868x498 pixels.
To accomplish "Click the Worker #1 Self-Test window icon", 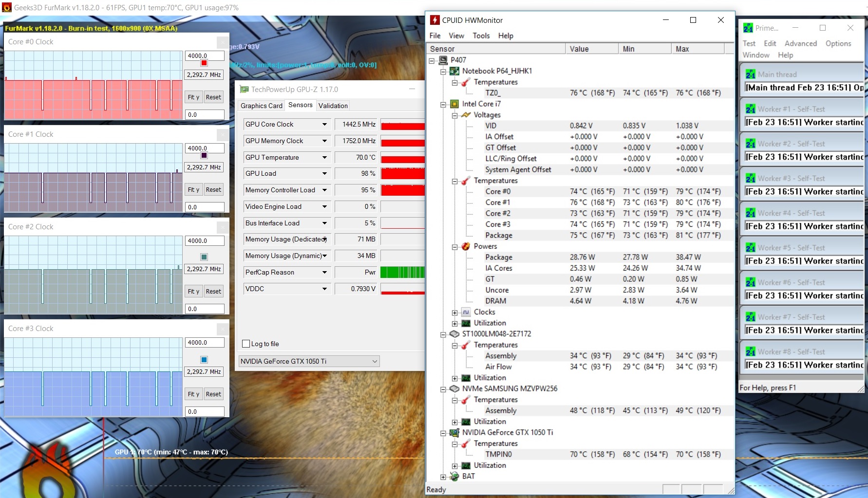I will [x=751, y=109].
